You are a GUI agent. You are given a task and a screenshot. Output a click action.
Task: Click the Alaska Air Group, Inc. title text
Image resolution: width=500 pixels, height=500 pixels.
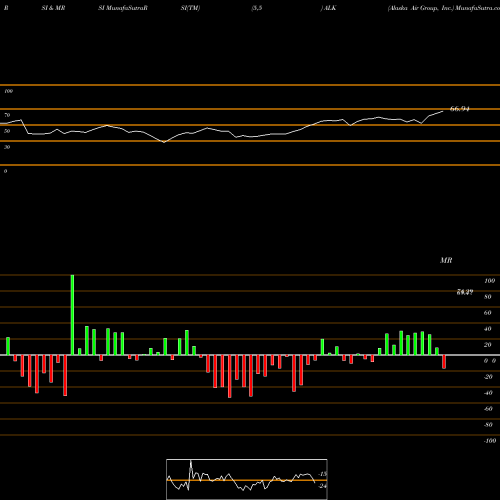tap(421, 8)
